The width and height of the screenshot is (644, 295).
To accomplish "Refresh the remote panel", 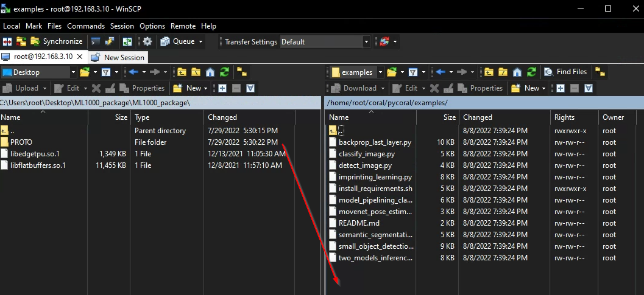I will point(531,72).
